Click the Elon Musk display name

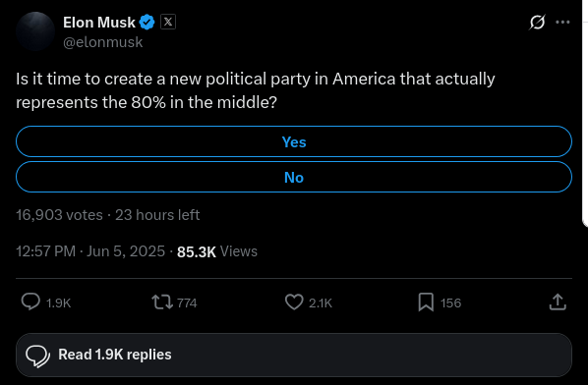point(99,23)
